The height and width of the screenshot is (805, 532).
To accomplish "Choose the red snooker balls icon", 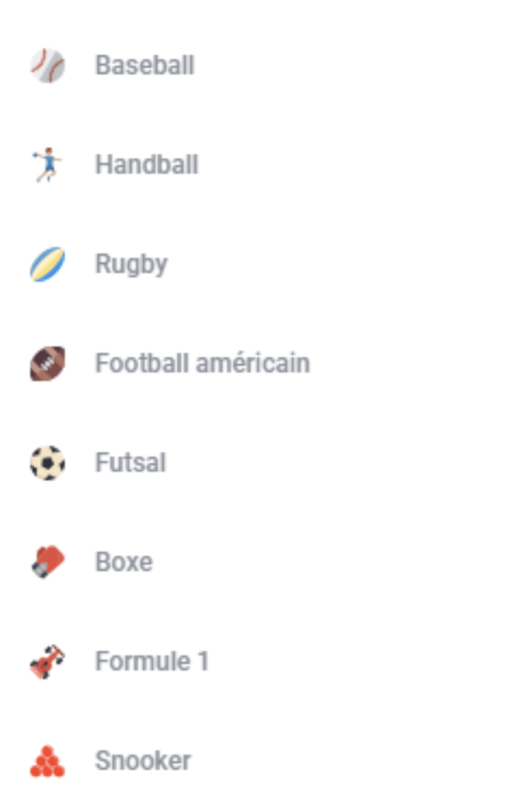I will coord(47,761).
